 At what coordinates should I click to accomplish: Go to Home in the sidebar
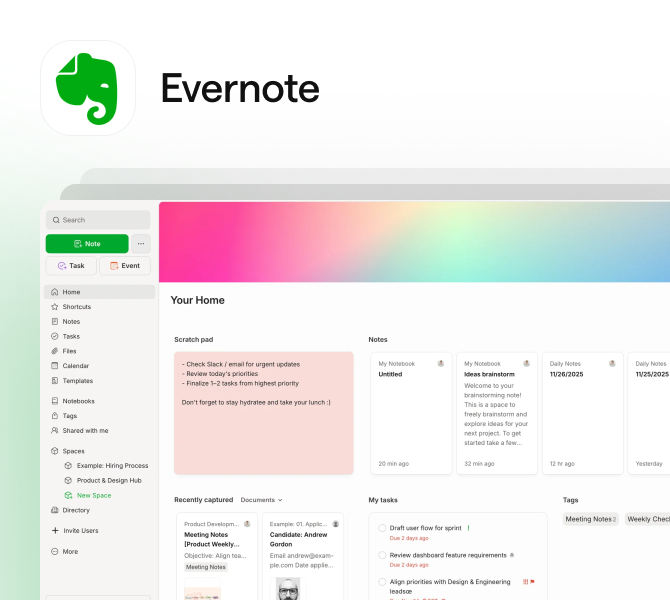click(x=100, y=292)
